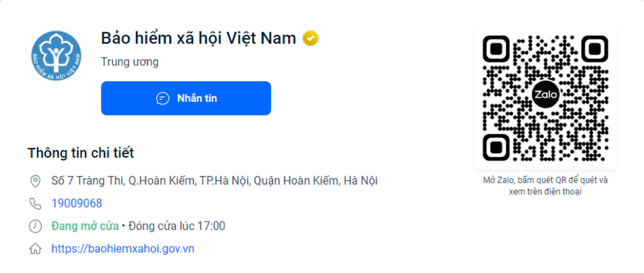
Task: Click the Số 7 Tràng Thi address text
Action: (214, 181)
